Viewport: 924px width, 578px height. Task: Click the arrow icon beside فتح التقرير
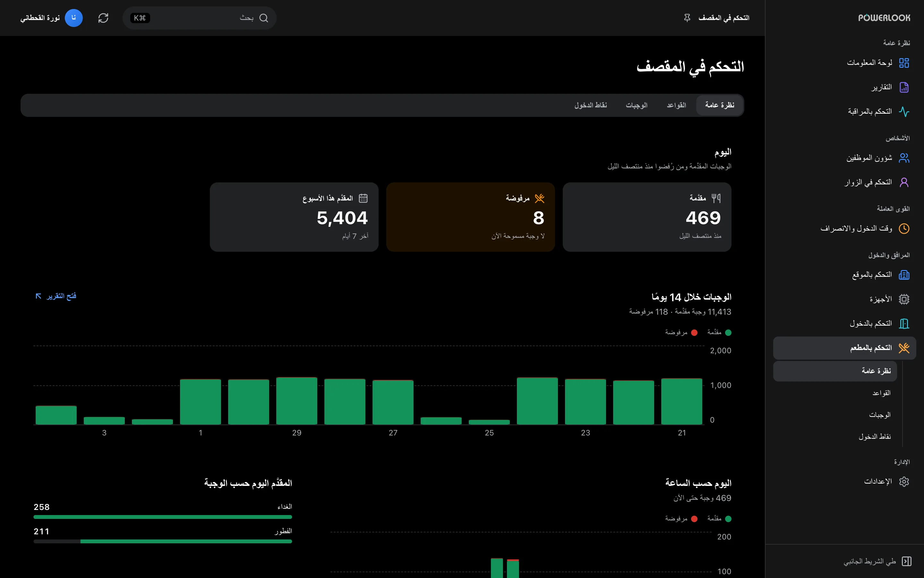38,296
